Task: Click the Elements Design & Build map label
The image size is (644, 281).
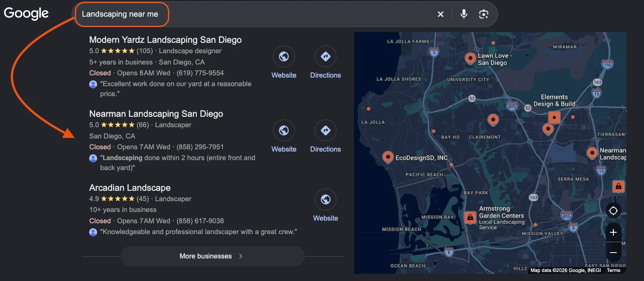Action: pos(554,100)
